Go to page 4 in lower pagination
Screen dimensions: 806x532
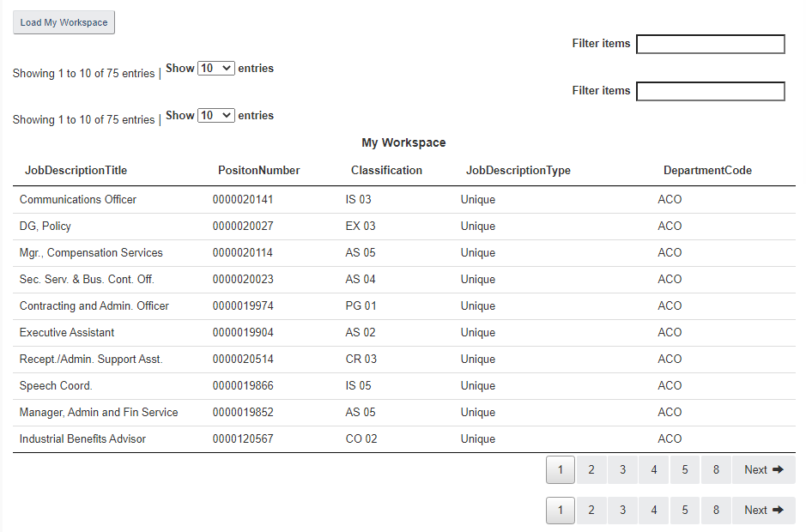tap(654, 510)
